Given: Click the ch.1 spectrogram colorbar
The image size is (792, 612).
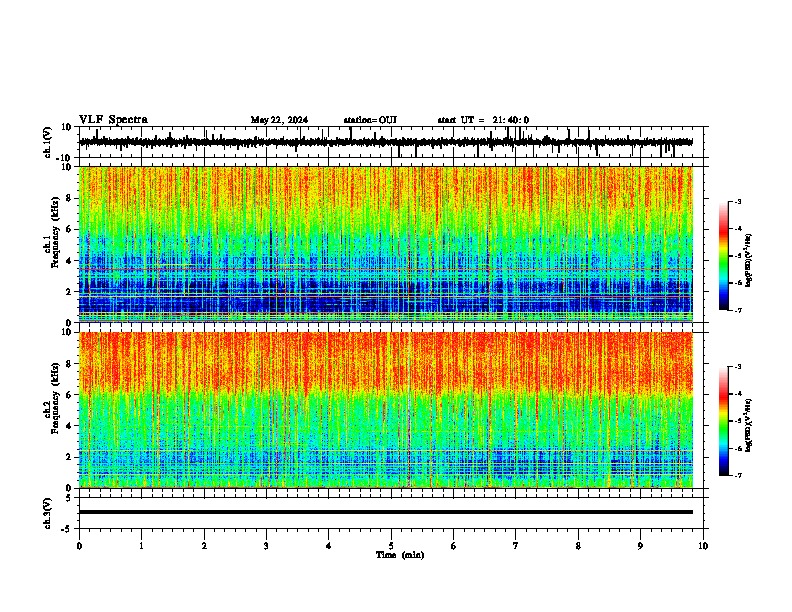Looking at the screenshot, I should pos(724,256).
